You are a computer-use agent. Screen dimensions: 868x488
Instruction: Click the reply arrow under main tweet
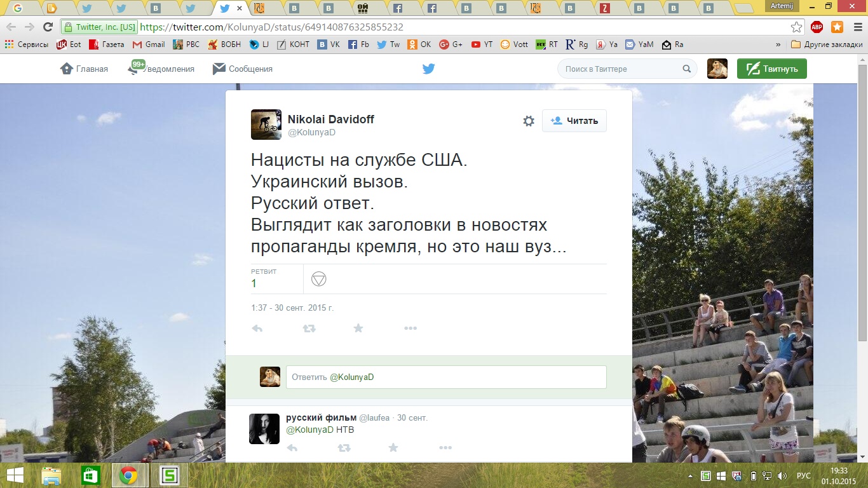coord(257,329)
